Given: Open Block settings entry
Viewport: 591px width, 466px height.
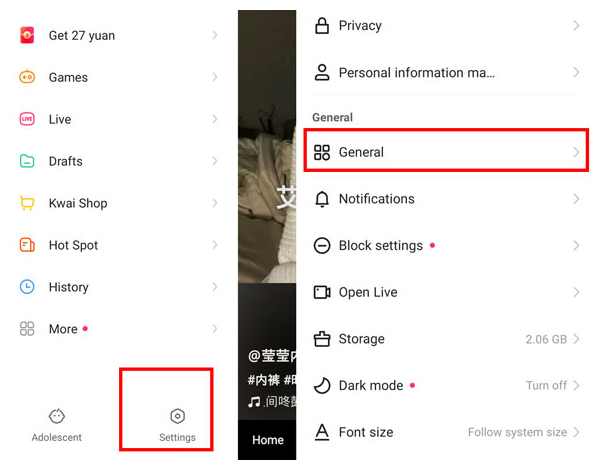Looking at the screenshot, I should (446, 245).
